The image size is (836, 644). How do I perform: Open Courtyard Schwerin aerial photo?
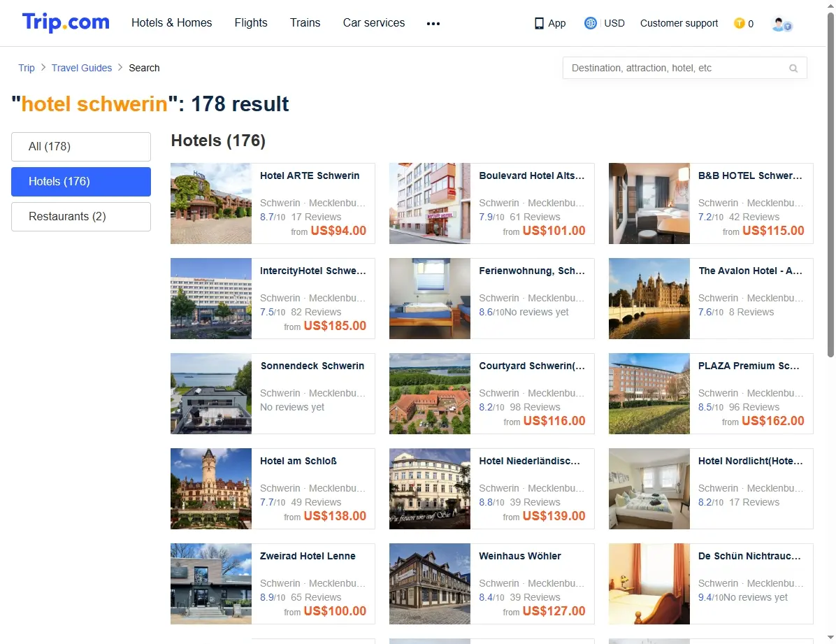(430, 393)
